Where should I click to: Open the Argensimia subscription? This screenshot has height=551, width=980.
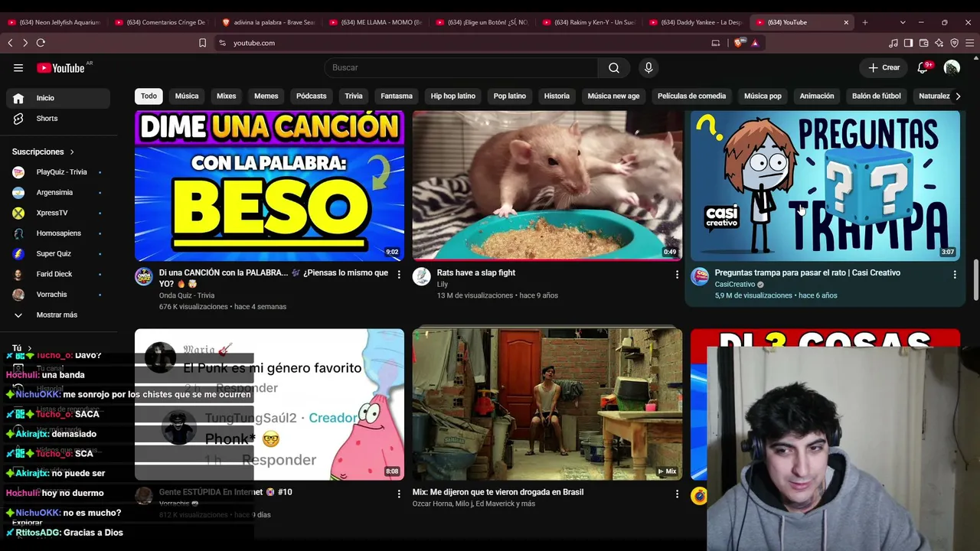[x=58, y=193]
